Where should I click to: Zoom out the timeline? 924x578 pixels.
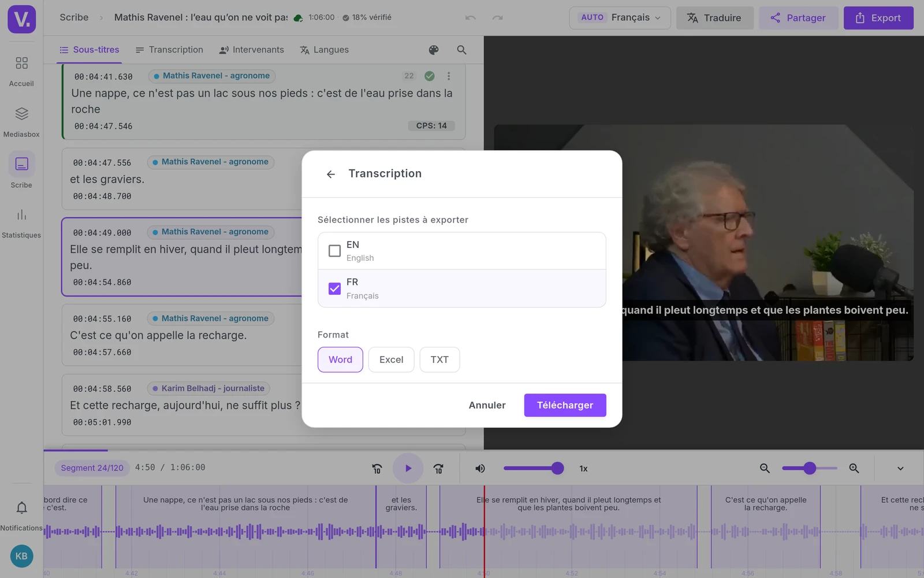(765, 469)
